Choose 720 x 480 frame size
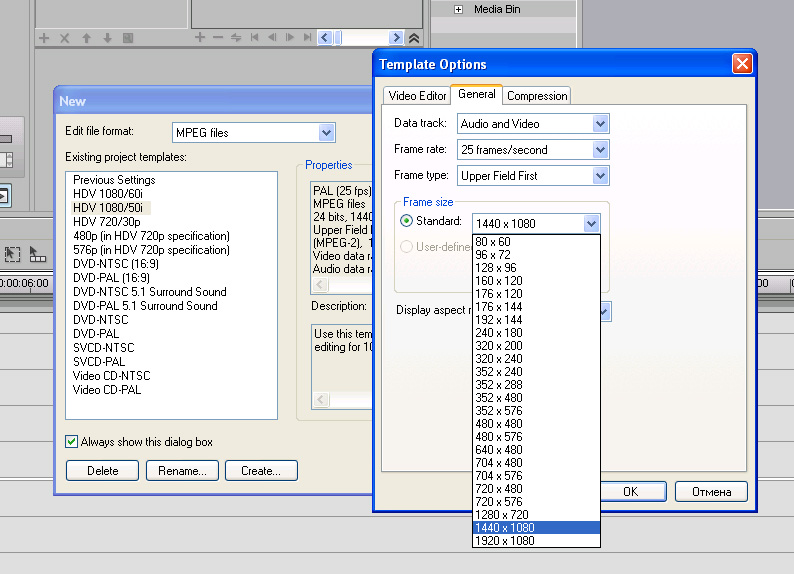 [536, 488]
